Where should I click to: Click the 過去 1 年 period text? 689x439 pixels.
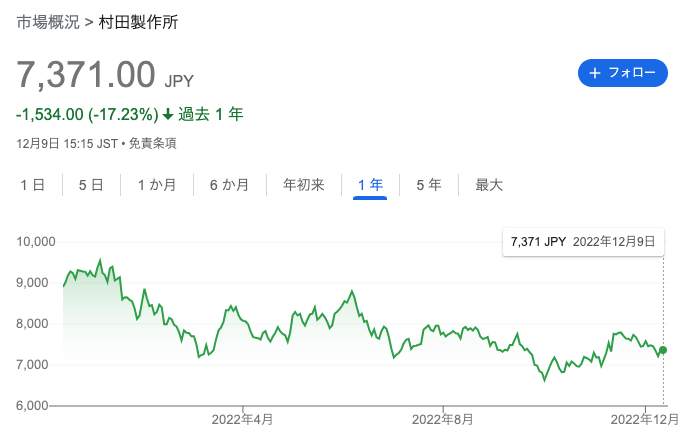(211, 115)
